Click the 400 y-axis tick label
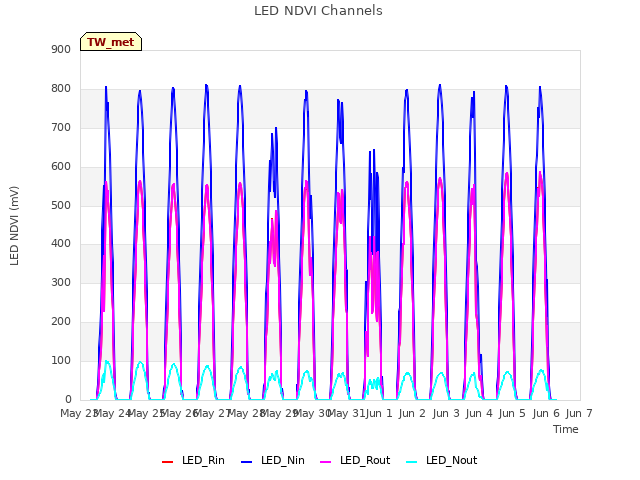640x480 pixels. [x=61, y=244]
